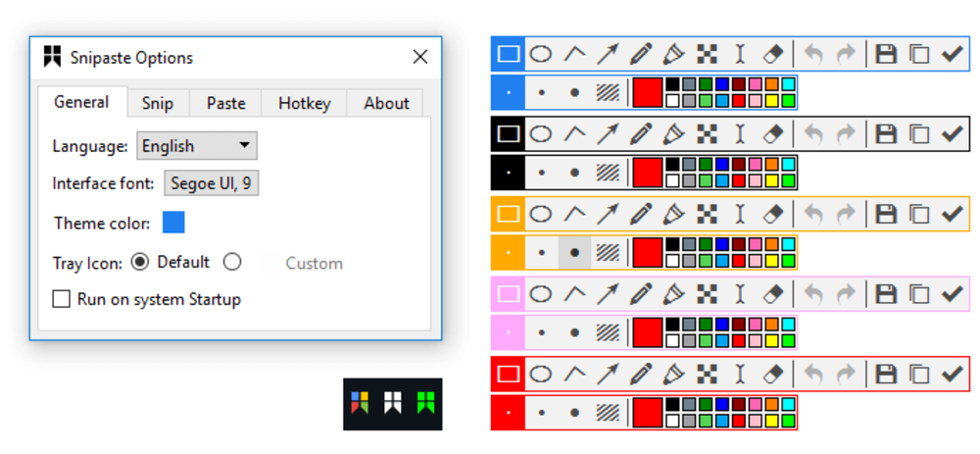Activate Mosaic tool in blue toolbar
980x454 pixels.
pos(707,54)
